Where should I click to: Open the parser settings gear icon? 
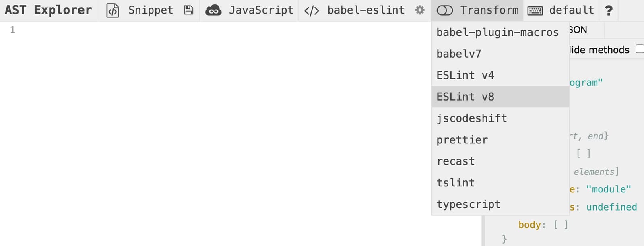pos(419,10)
